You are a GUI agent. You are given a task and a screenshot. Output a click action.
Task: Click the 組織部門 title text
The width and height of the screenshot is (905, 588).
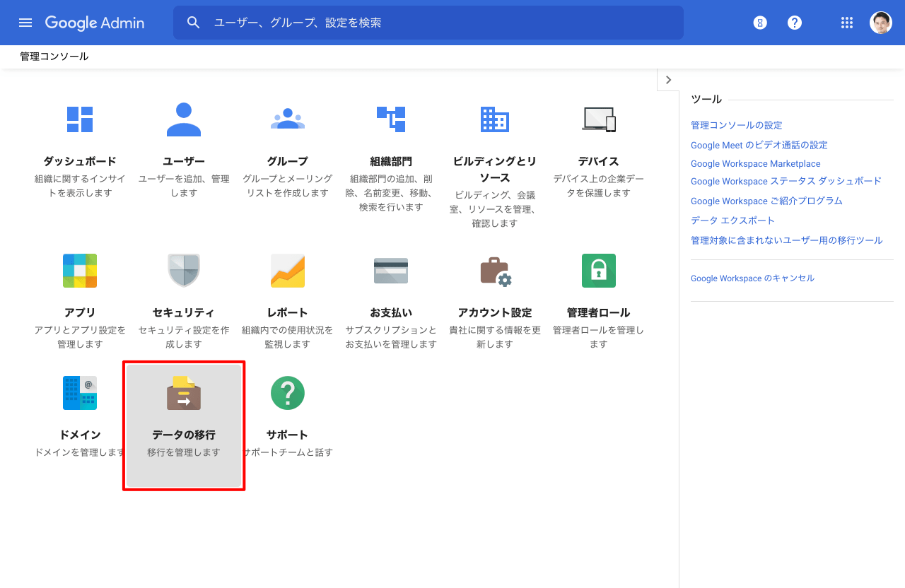[391, 161]
